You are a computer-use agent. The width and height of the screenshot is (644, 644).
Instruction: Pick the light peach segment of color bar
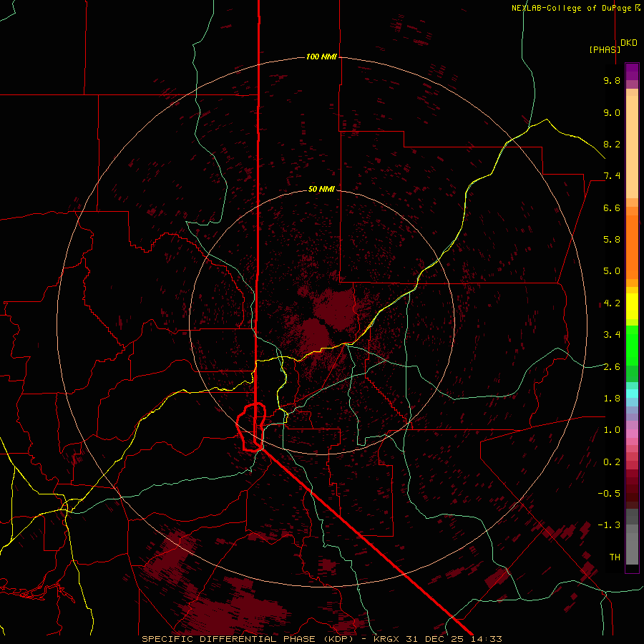click(x=632, y=147)
